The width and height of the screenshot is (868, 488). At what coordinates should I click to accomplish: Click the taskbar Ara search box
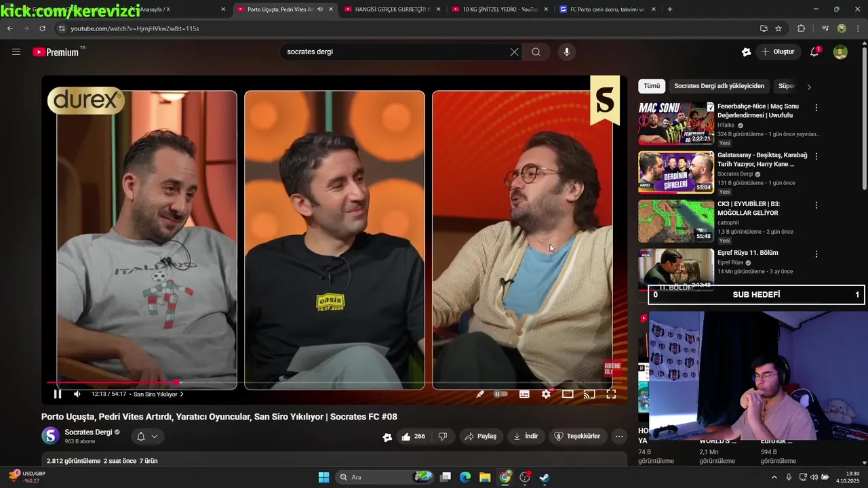tap(385, 477)
